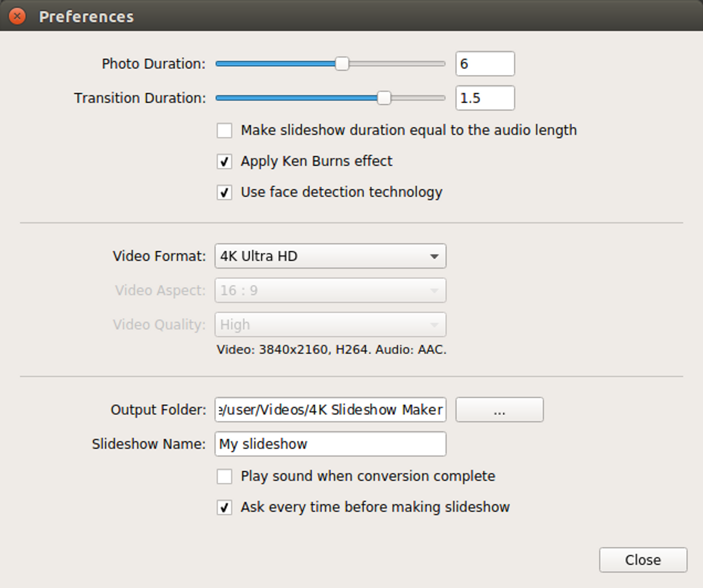Click the Slideshow Name text field
This screenshot has height=588, width=703.
[330, 444]
